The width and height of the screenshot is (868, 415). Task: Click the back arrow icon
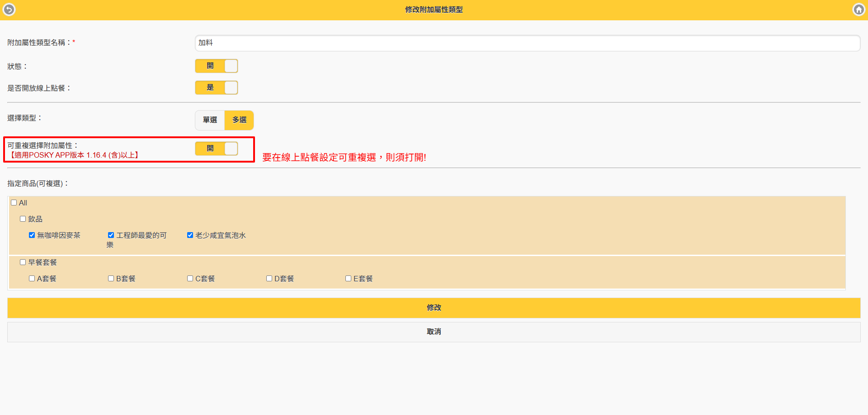(9, 9)
